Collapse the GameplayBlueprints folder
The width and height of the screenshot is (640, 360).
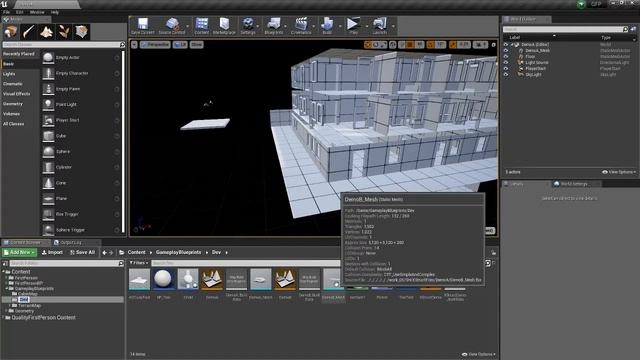click(x=7, y=289)
